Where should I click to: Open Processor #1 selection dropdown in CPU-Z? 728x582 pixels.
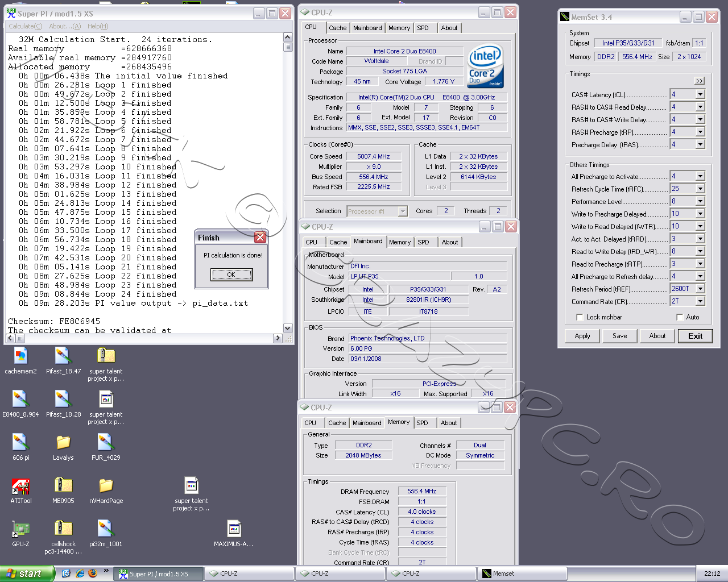[403, 211]
